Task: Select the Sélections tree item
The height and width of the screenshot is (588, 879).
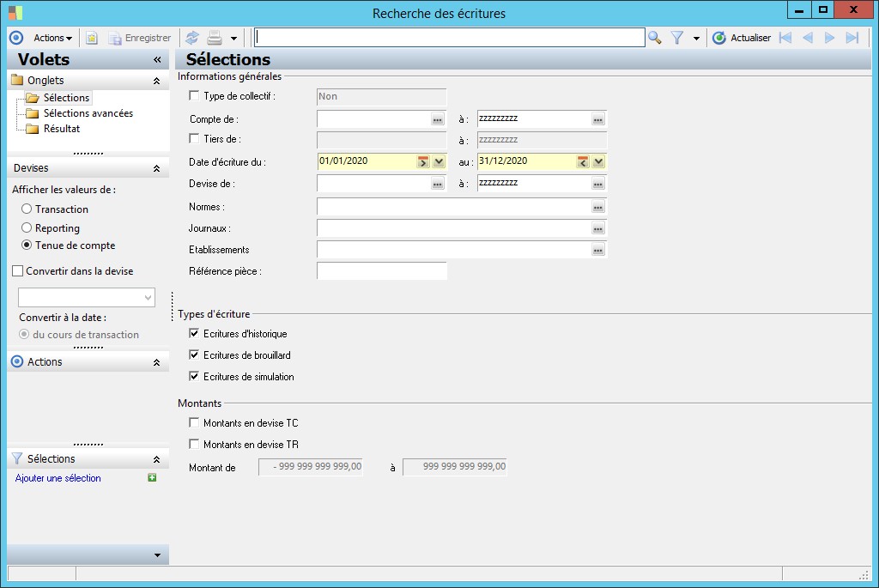Action: 66,98
